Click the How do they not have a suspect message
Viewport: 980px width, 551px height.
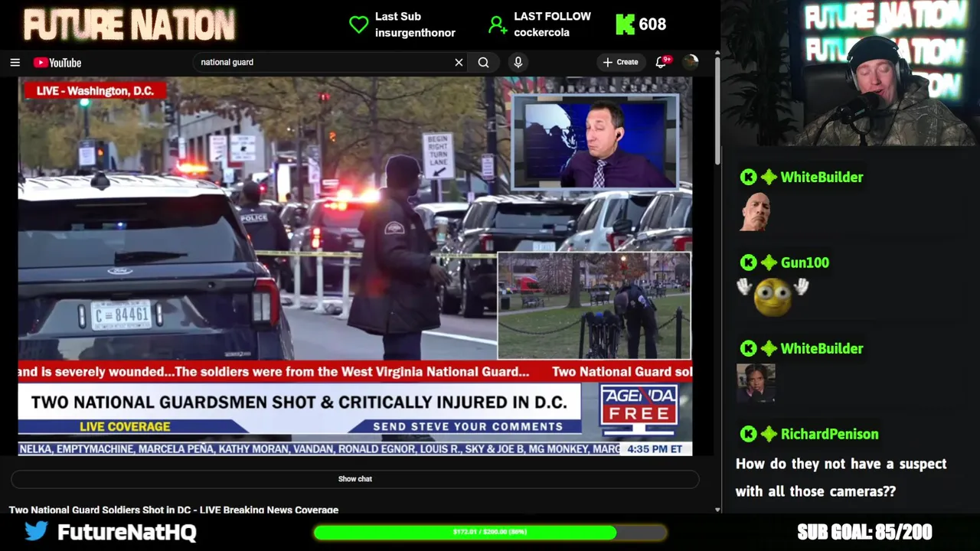tap(841, 478)
